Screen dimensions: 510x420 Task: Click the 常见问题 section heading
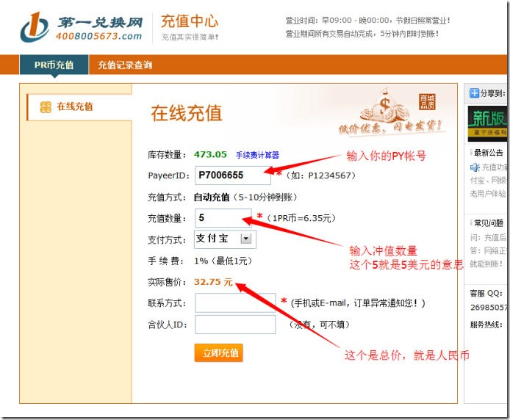[x=492, y=222]
